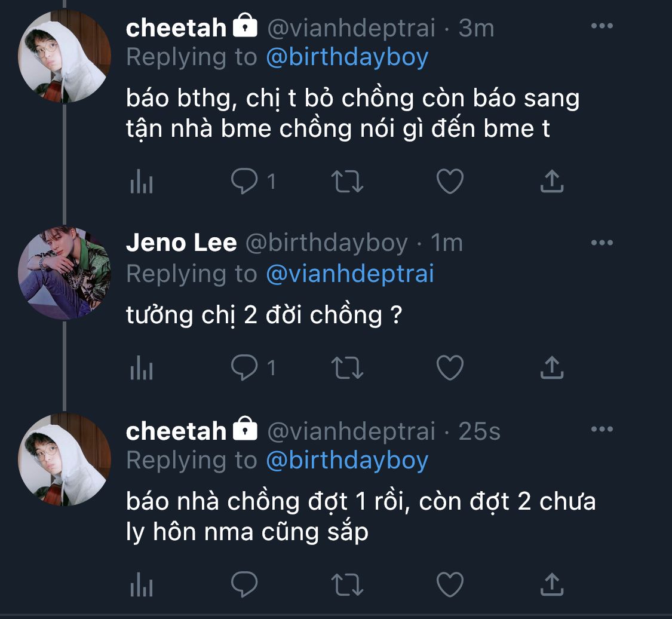View analytics of Jeno Lee's tweet
The image size is (672, 619).
(x=142, y=368)
